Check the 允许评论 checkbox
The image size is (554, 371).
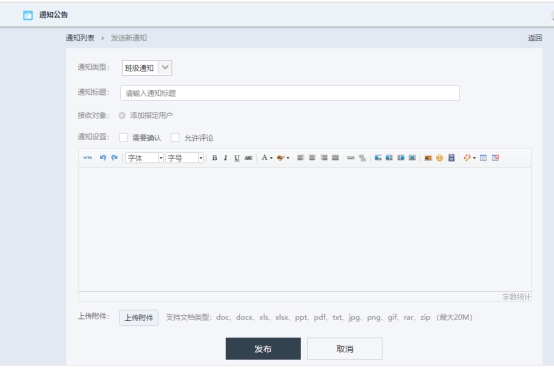[x=175, y=137]
